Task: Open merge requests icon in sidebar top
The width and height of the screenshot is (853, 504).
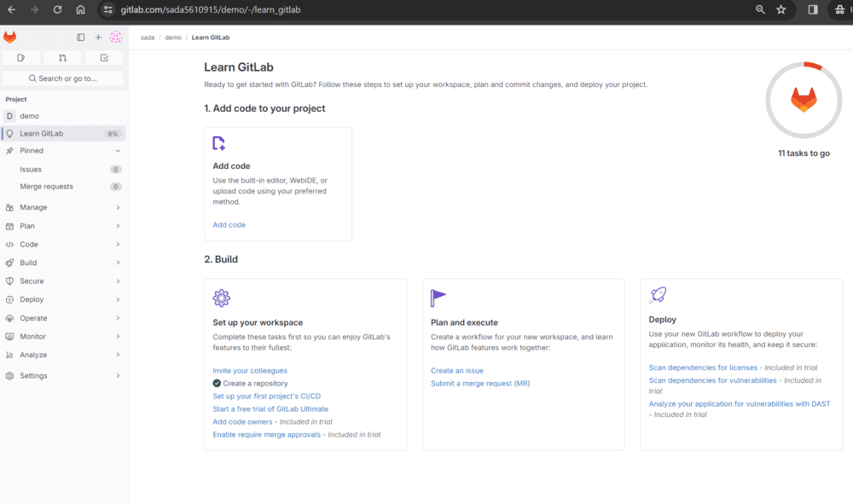Action: click(62, 58)
